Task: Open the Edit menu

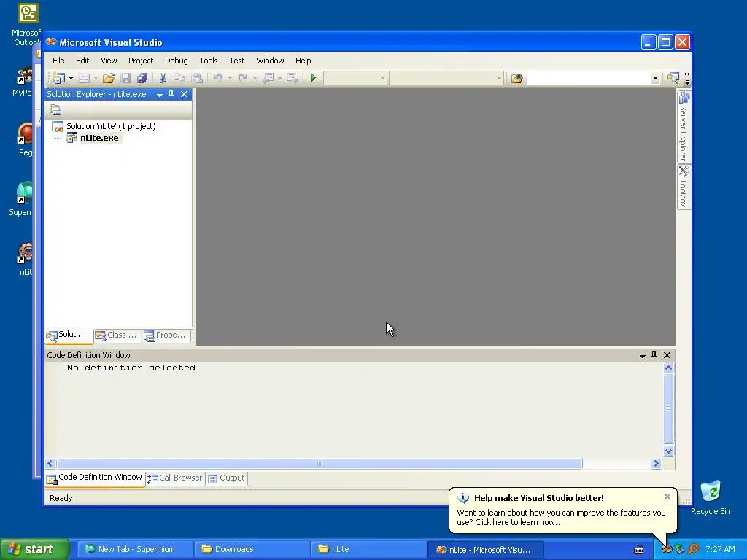Action: tap(82, 61)
